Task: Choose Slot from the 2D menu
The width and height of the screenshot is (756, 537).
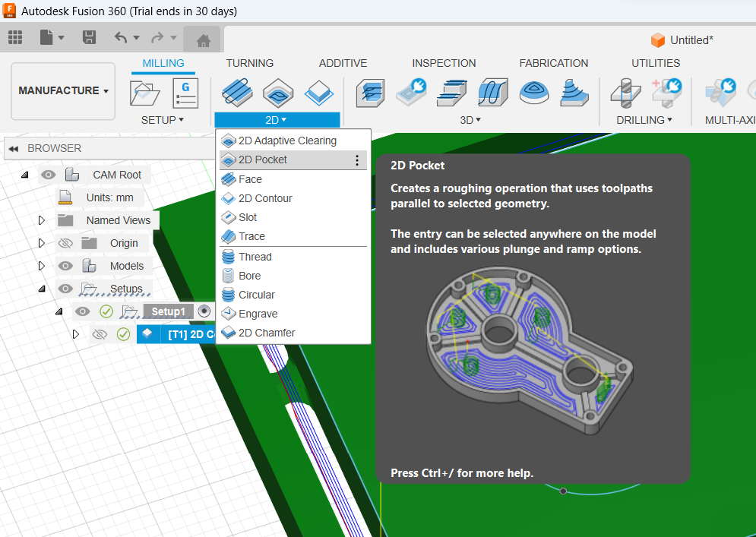Action: click(x=293, y=217)
